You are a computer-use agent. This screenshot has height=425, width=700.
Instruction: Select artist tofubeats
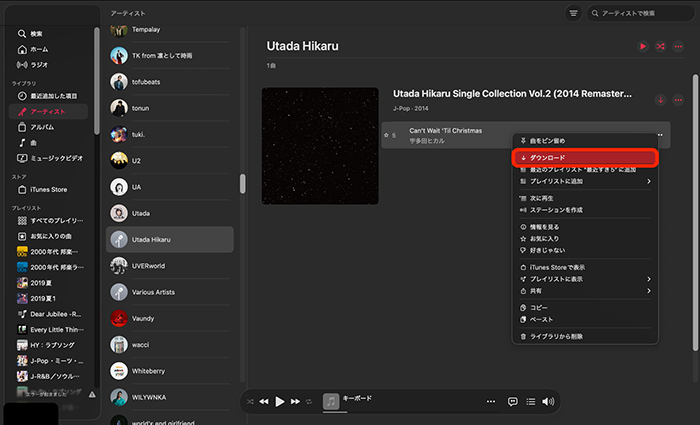pyautogui.click(x=170, y=82)
